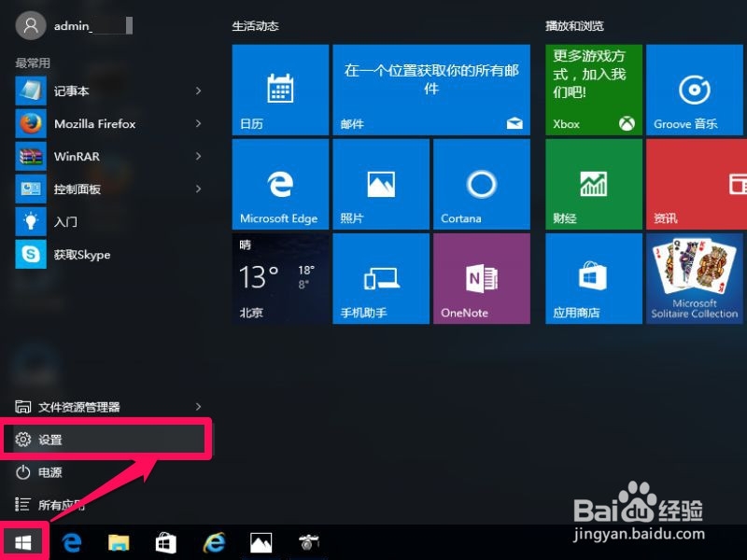
Task: Open File Explorer folder icon on taskbar
Action: [119, 542]
